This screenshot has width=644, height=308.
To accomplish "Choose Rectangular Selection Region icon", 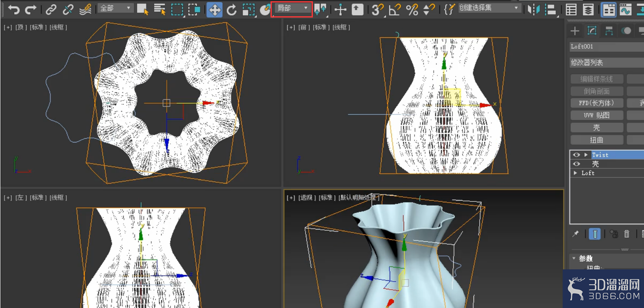I will (x=177, y=9).
